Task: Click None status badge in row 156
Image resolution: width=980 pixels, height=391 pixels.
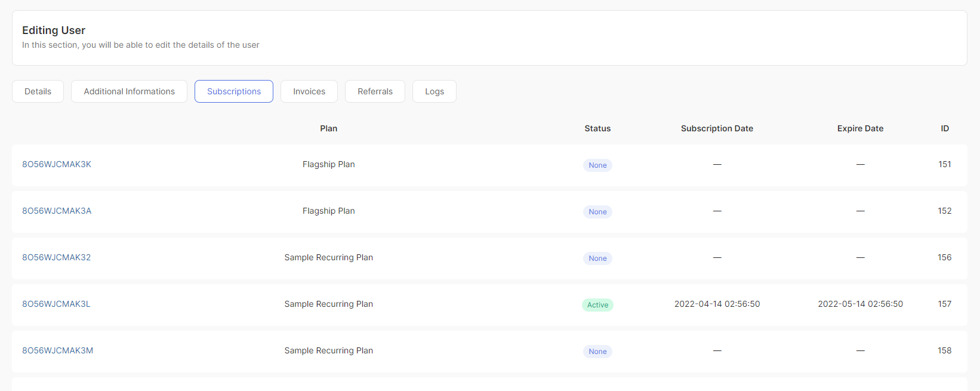Action: pos(597,258)
